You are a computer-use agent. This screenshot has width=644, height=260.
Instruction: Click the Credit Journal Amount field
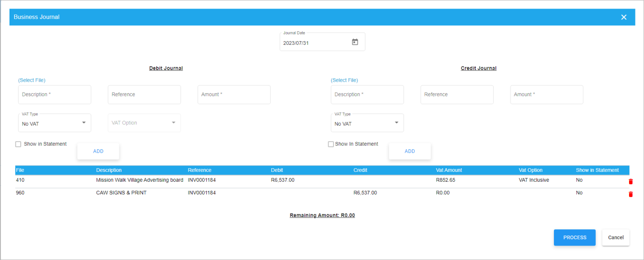(546, 95)
